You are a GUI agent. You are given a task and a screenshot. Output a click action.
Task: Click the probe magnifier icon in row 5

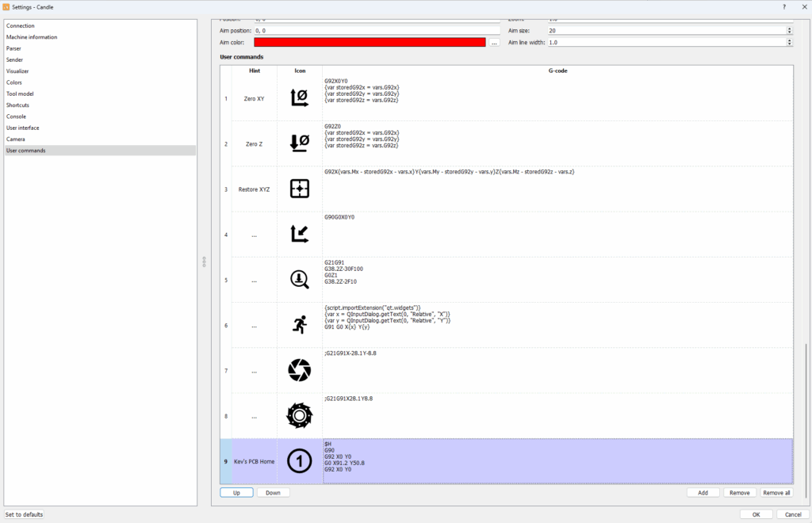pos(300,279)
